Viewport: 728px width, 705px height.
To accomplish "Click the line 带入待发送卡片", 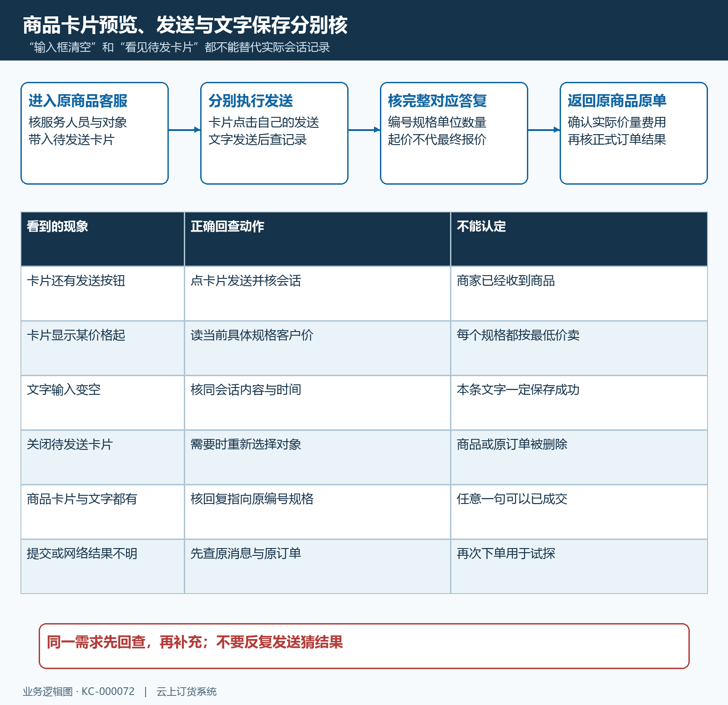I will coord(71,140).
